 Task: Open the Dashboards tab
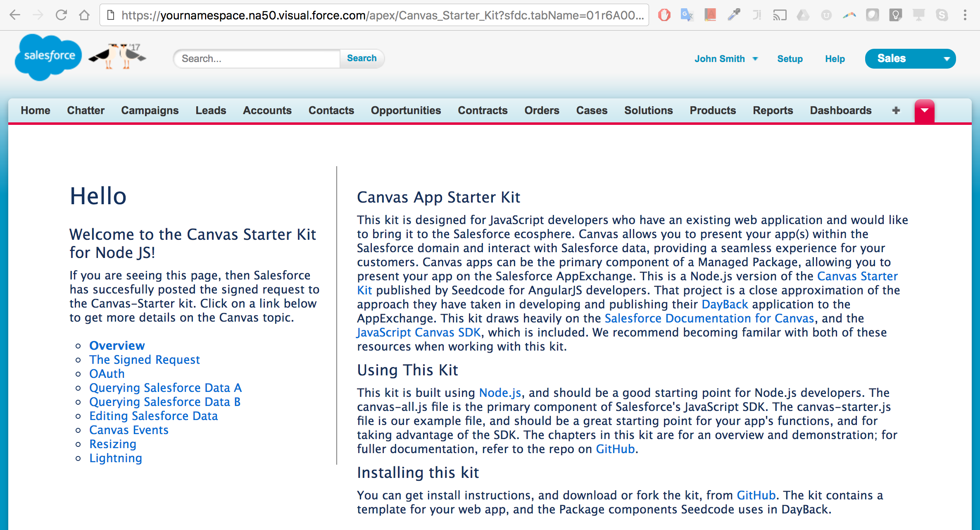point(841,110)
